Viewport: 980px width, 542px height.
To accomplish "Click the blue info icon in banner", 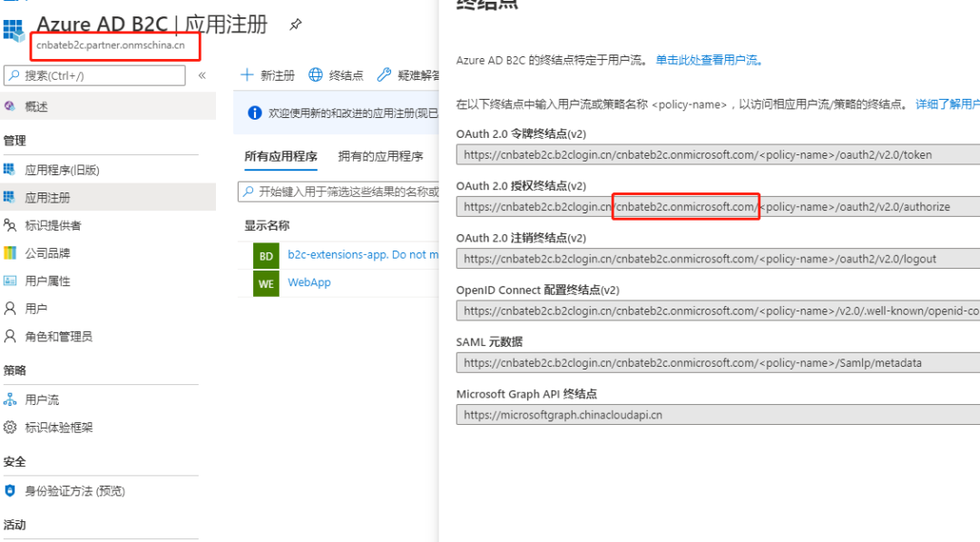I will coord(254,113).
